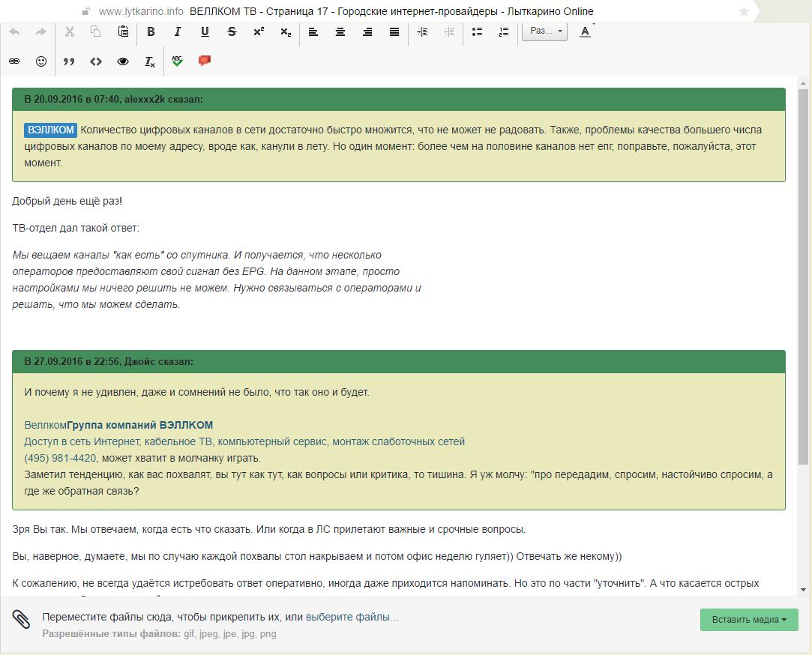Insert a quote block
The height and width of the screenshot is (655, 812).
coord(69,61)
